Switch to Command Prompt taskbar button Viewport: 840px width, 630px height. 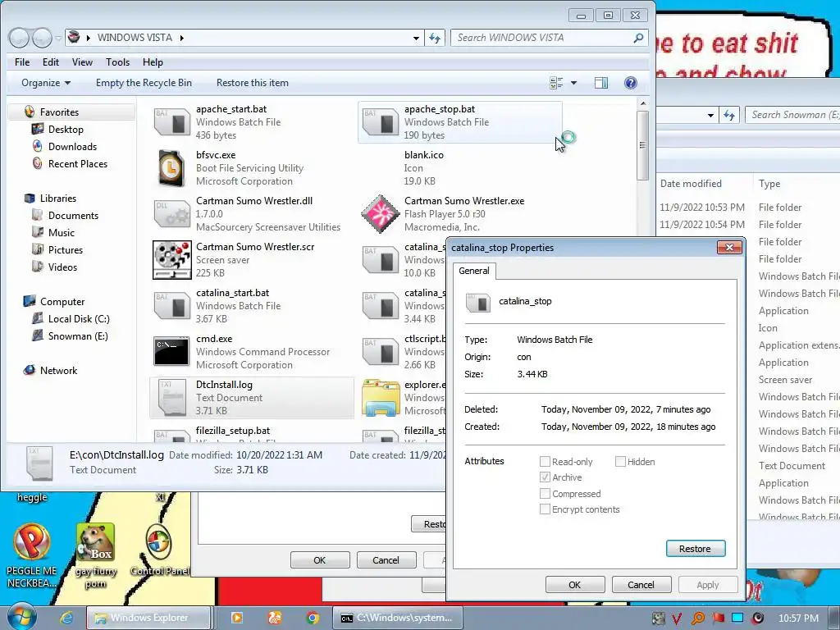[397, 618]
